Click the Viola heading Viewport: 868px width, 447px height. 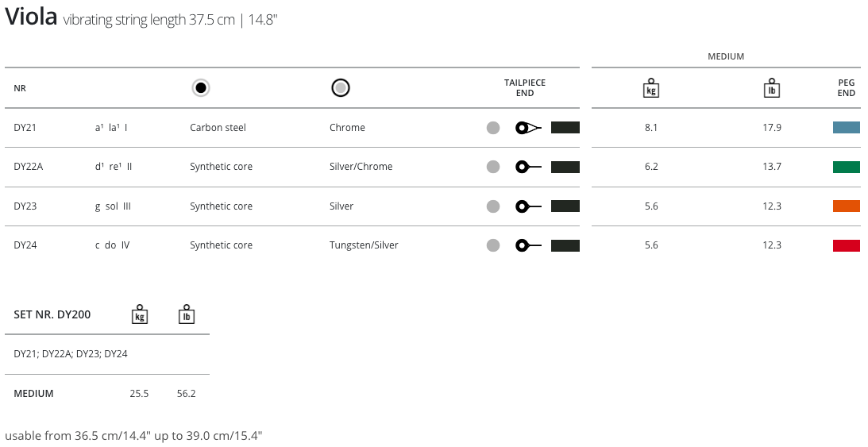(31, 18)
